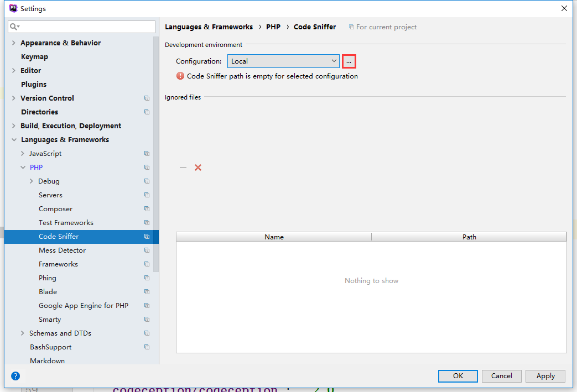577x392 pixels.
Task: Click the minus icon above the table
Action: (183, 168)
